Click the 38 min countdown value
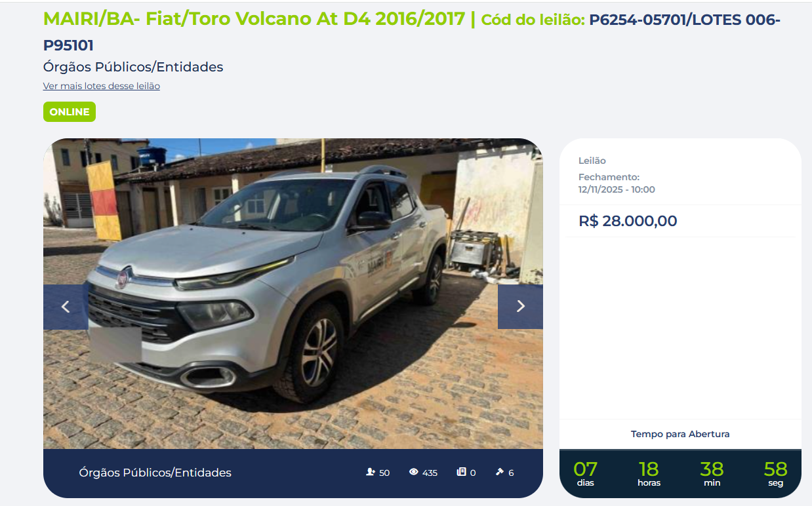 coord(712,469)
